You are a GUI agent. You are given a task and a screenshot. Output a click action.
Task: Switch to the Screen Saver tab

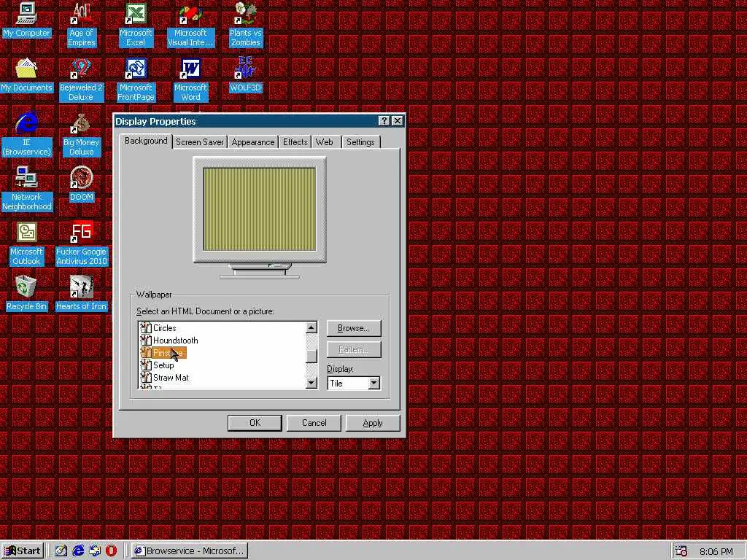coord(200,142)
